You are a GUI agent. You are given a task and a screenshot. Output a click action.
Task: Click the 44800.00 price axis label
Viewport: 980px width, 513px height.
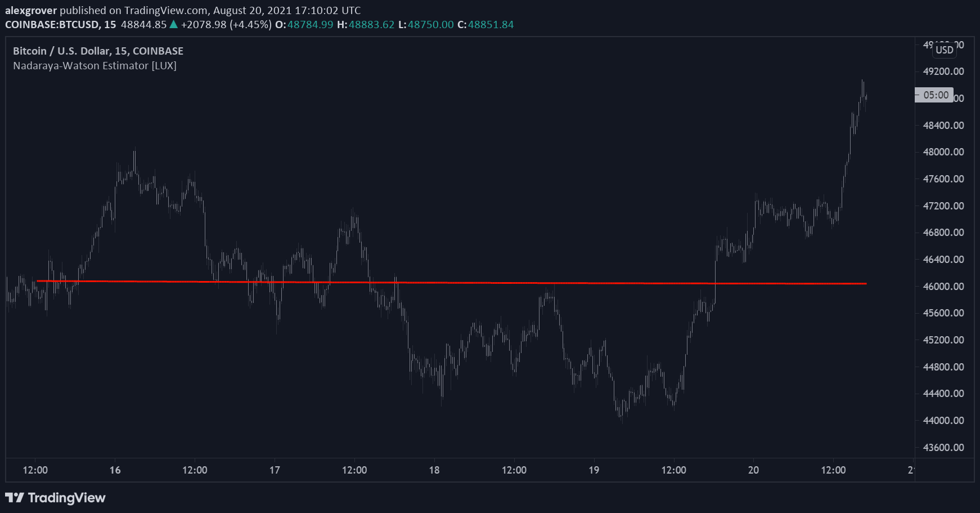pos(943,367)
